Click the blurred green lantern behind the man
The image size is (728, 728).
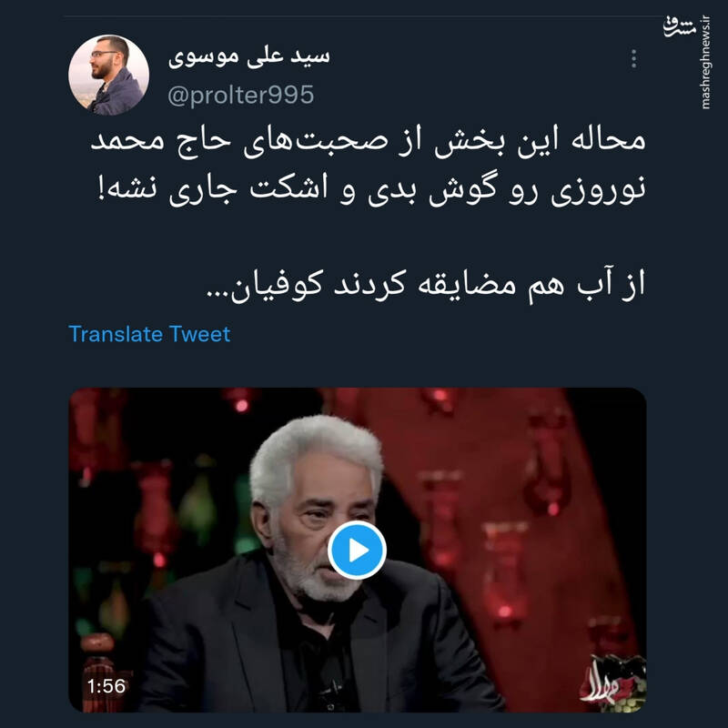(197, 506)
